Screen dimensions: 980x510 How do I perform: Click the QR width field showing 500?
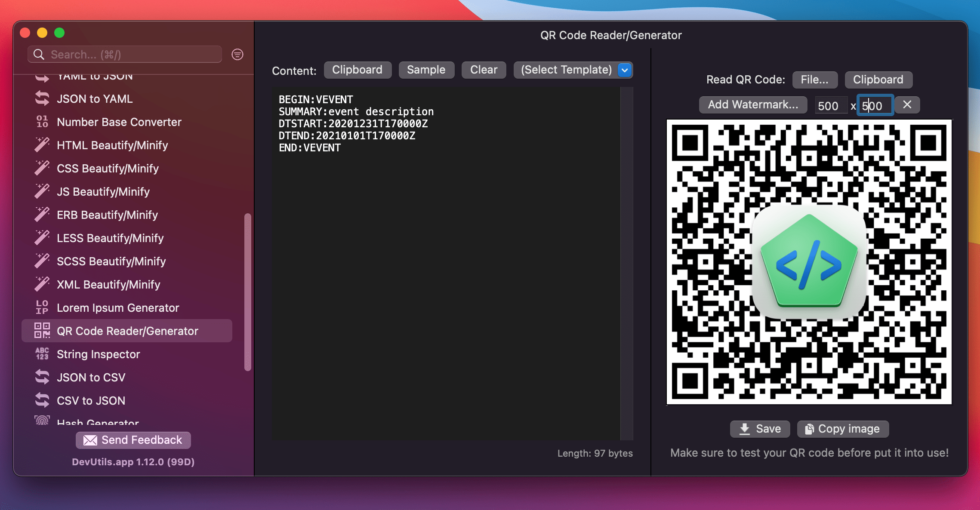(x=831, y=105)
